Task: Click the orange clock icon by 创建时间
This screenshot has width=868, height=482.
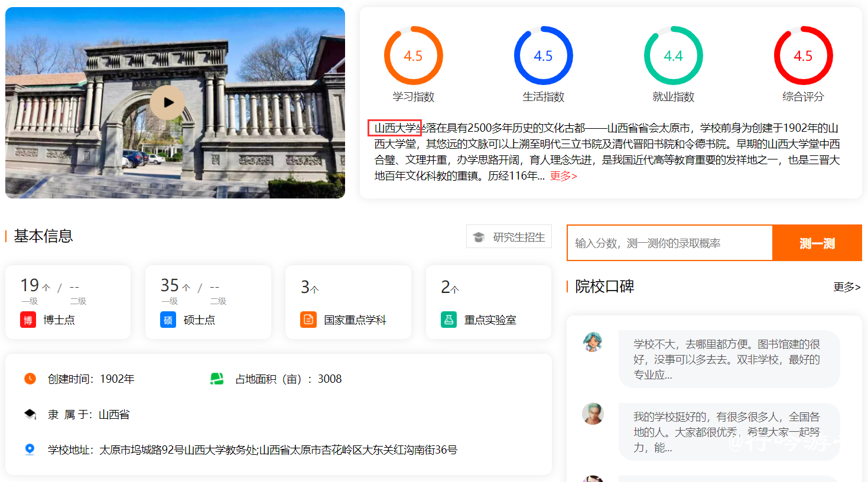Action: click(x=30, y=379)
